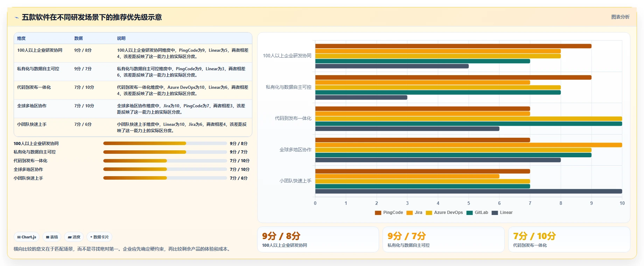Click the chart axis label 100人以上企业研发协同
Viewport: 644px width, 266px height.
coord(287,56)
